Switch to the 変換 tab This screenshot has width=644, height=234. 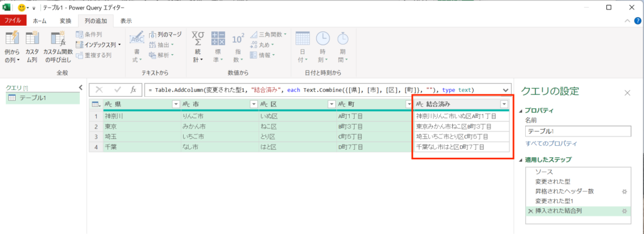(65, 21)
